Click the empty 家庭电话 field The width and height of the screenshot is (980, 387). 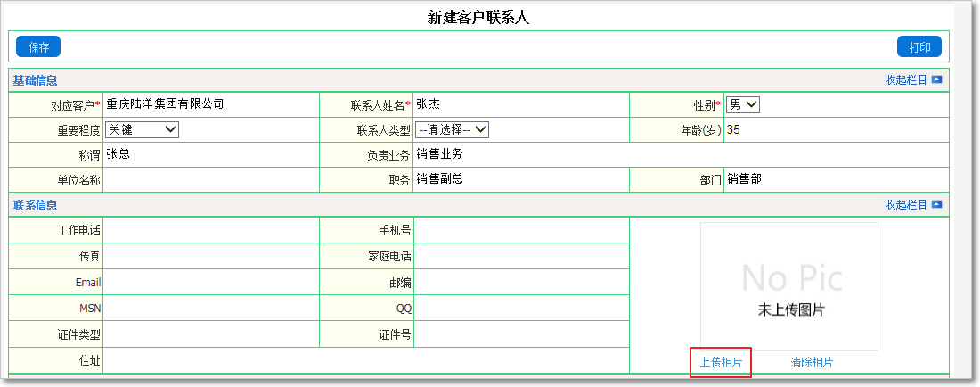click(521, 256)
